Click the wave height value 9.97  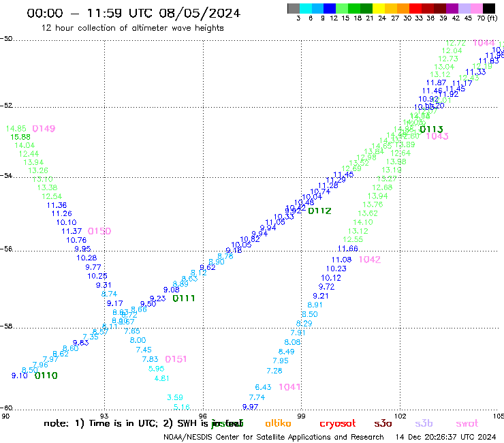tap(251, 407)
